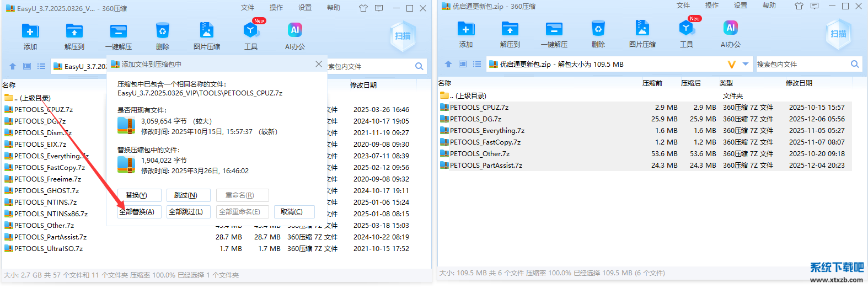The height and width of the screenshot is (288, 868).
Task: Click 替换(Y) button in dialog
Action: coord(139,195)
